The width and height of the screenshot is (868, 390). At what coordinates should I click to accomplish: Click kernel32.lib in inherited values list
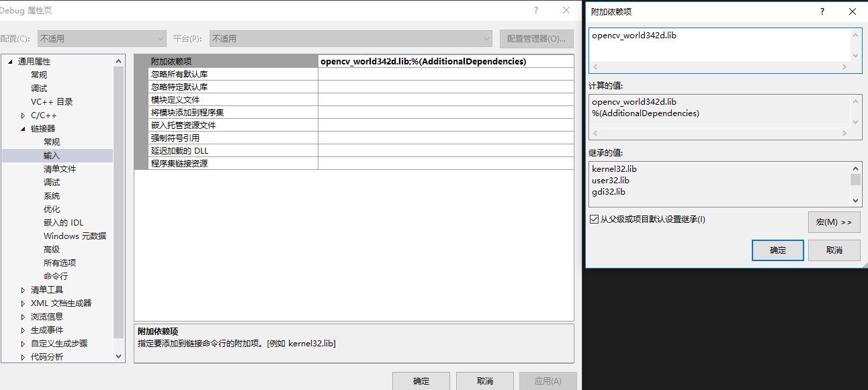click(x=614, y=169)
